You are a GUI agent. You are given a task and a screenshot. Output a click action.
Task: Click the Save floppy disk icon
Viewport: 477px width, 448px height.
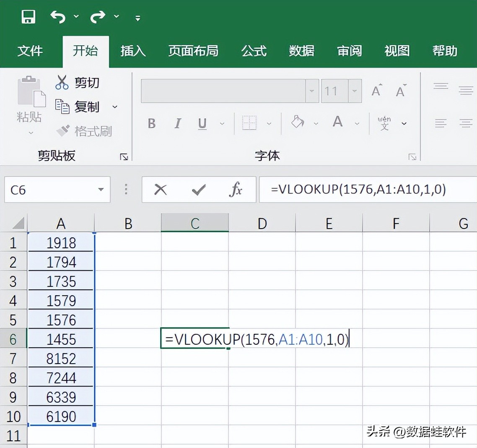[28, 17]
